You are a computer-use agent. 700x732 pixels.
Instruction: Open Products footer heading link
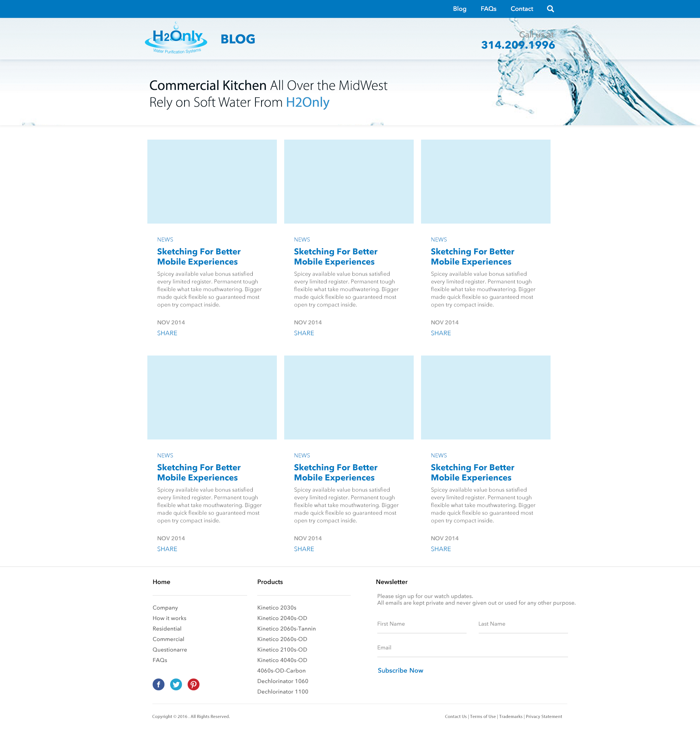pyautogui.click(x=270, y=582)
